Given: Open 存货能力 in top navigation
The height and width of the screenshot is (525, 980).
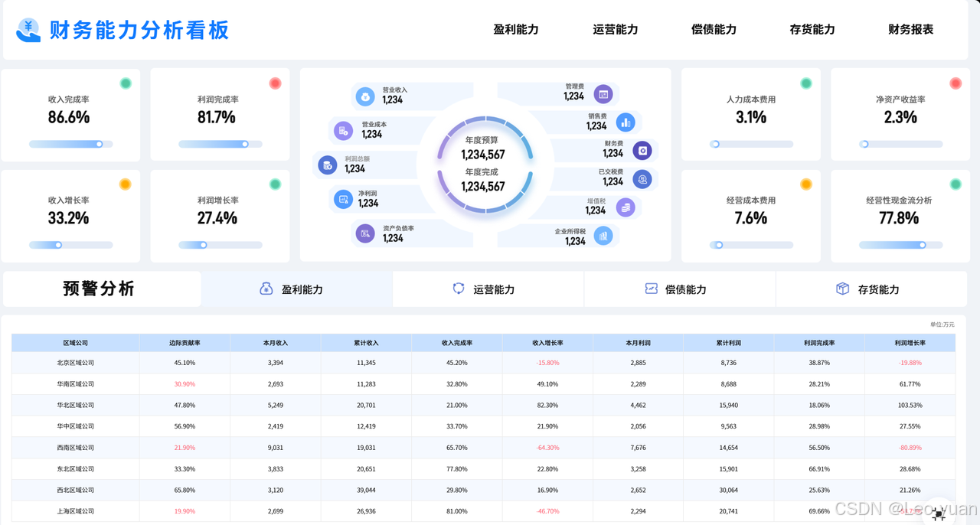Looking at the screenshot, I should click(812, 30).
